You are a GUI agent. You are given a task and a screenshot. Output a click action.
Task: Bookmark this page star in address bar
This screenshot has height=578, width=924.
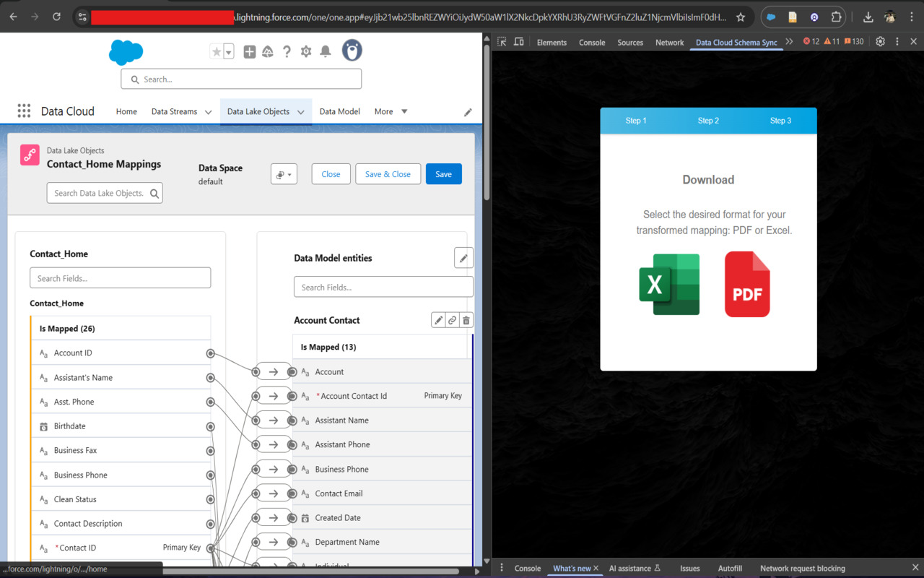click(741, 17)
